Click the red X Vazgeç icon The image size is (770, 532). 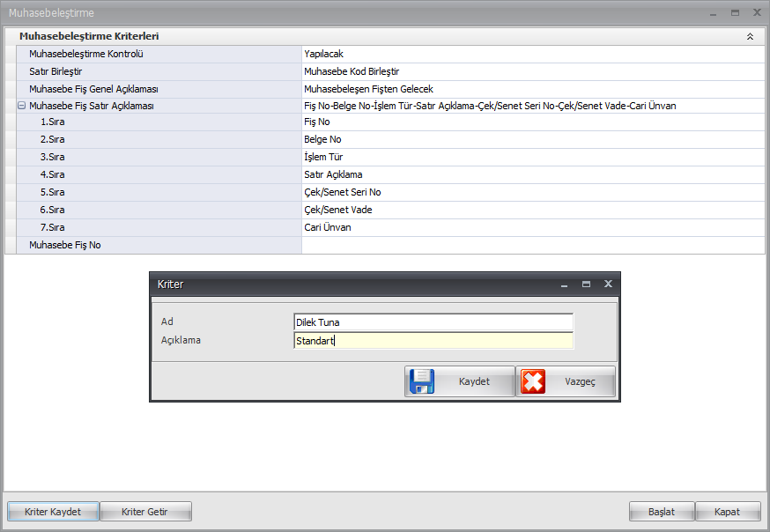(533, 381)
